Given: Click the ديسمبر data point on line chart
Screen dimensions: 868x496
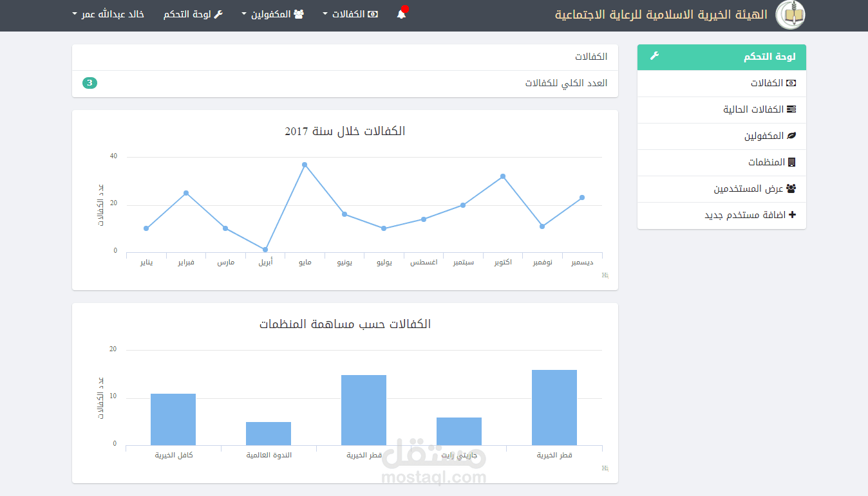Looking at the screenshot, I should click(582, 197).
